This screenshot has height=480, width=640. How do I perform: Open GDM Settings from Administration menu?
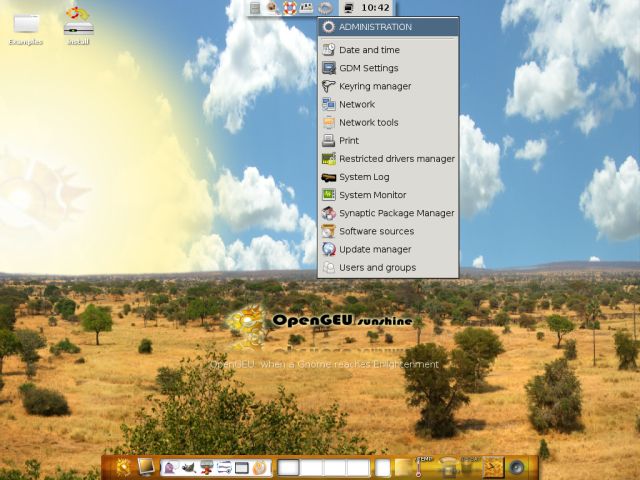(x=388, y=68)
